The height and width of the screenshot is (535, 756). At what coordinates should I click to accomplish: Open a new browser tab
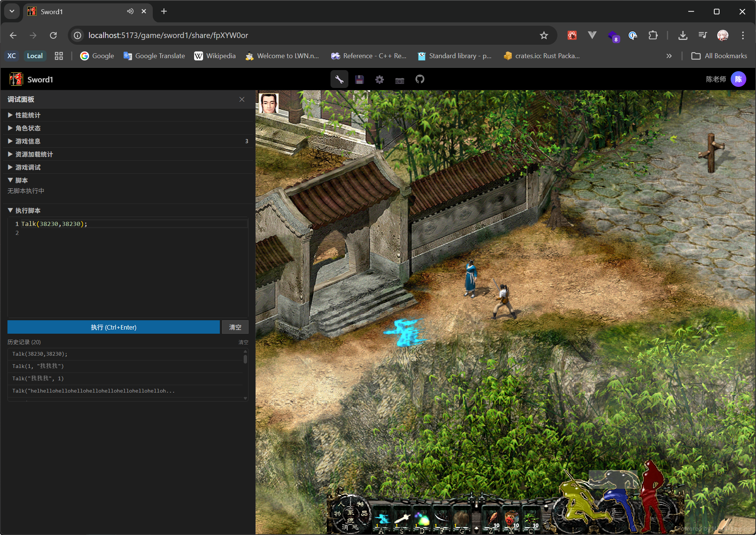point(164,11)
